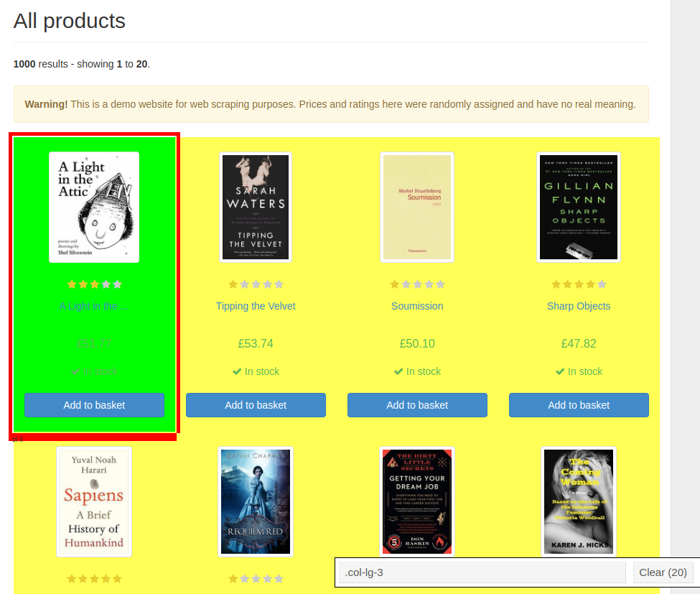This screenshot has width=700, height=594.
Task: Open the Sharp Objects cover image
Action: (579, 208)
